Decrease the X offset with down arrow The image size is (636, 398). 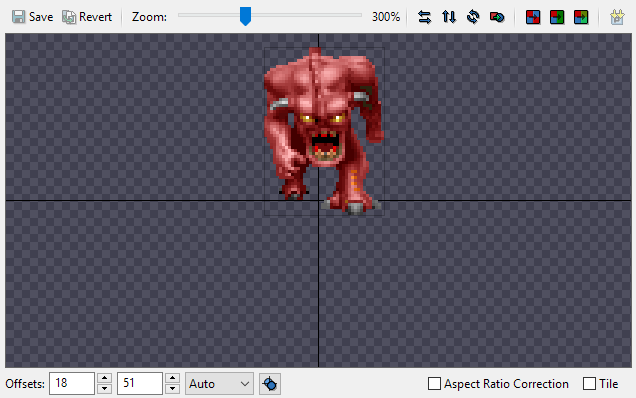coord(105,389)
